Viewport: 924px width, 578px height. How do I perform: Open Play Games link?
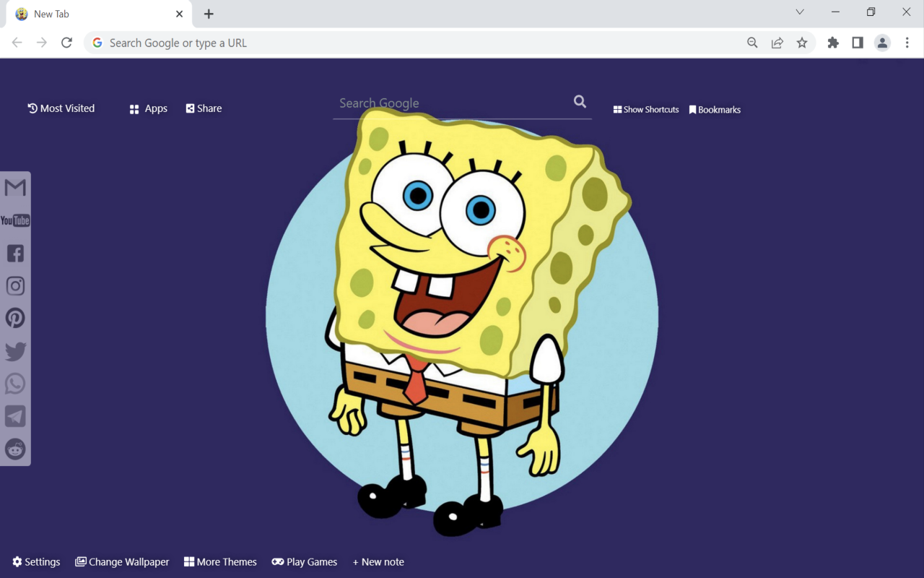[x=304, y=562]
